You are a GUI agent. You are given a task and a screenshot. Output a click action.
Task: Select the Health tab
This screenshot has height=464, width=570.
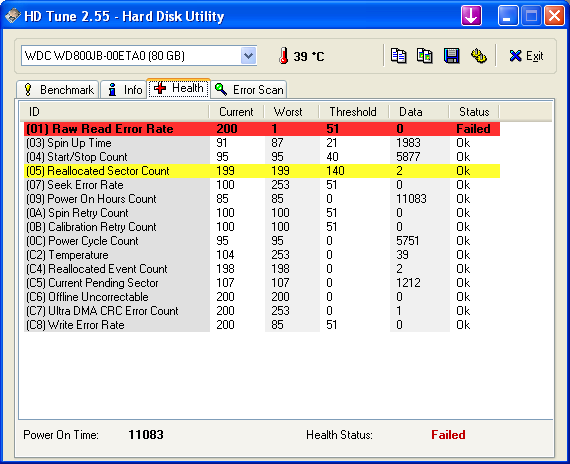pyautogui.click(x=178, y=88)
